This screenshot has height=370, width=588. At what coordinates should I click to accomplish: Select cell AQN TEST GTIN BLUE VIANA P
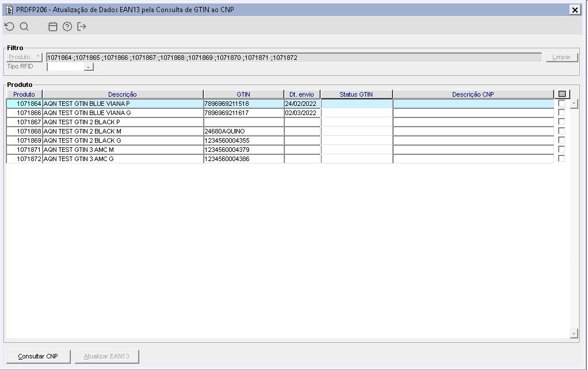[123, 104]
